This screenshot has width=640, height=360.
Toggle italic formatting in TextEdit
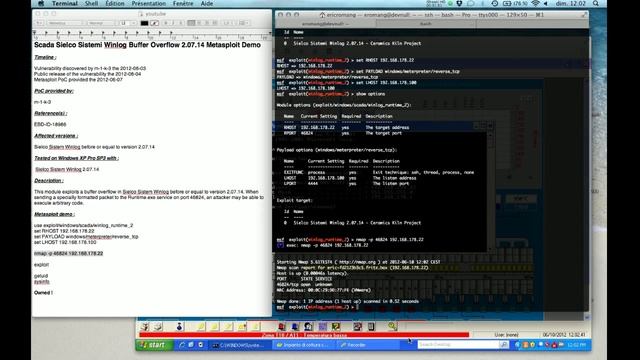tap(173, 23)
